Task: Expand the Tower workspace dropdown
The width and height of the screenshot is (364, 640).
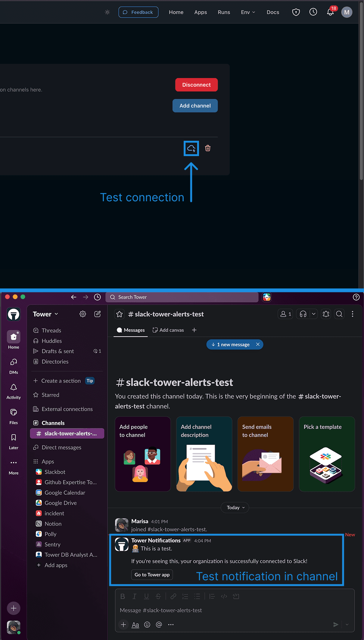Action: click(x=46, y=314)
